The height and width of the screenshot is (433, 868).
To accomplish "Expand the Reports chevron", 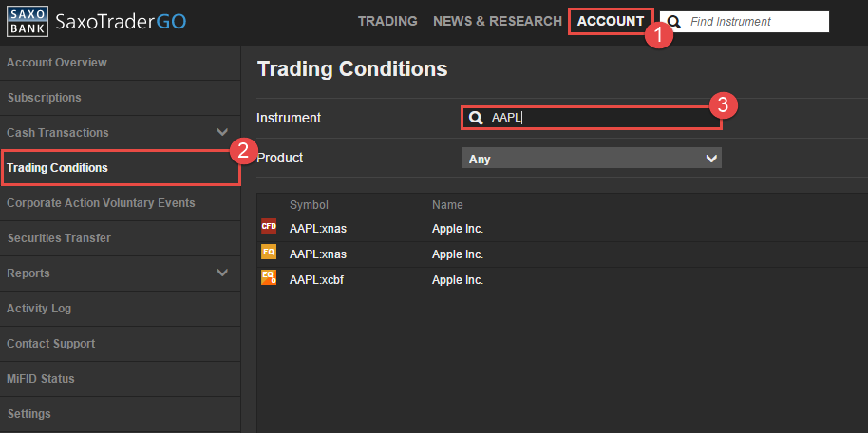I will pos(222,273).
